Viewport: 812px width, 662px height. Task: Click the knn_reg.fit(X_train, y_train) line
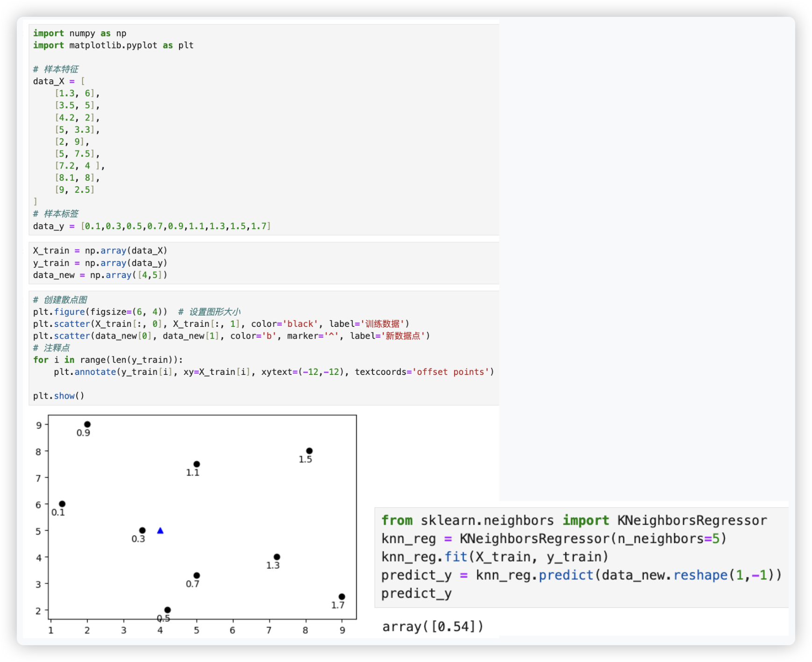[495, 557]
